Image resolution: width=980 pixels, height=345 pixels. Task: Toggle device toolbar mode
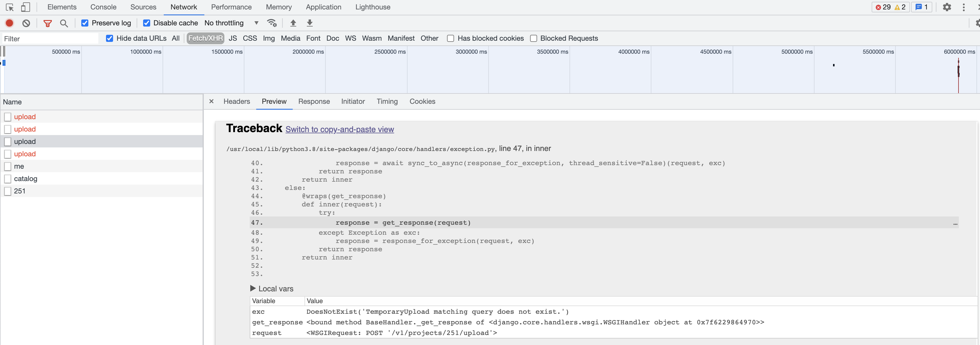click(26, 7)
